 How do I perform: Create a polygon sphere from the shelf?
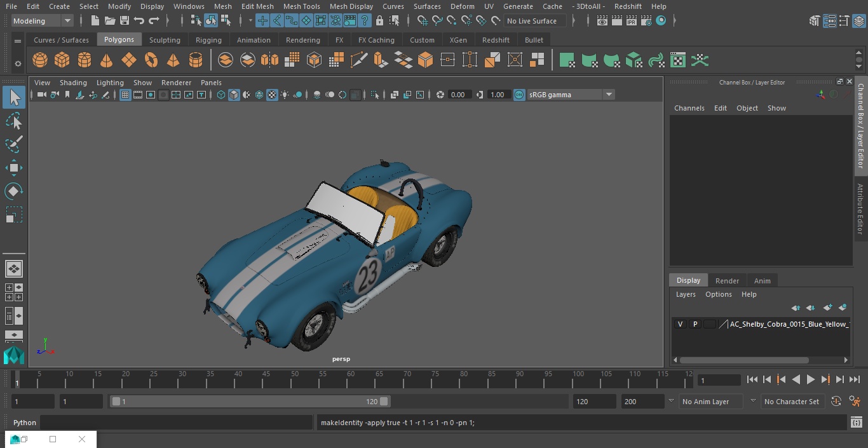pyautogui.click(x=40, y=60)
